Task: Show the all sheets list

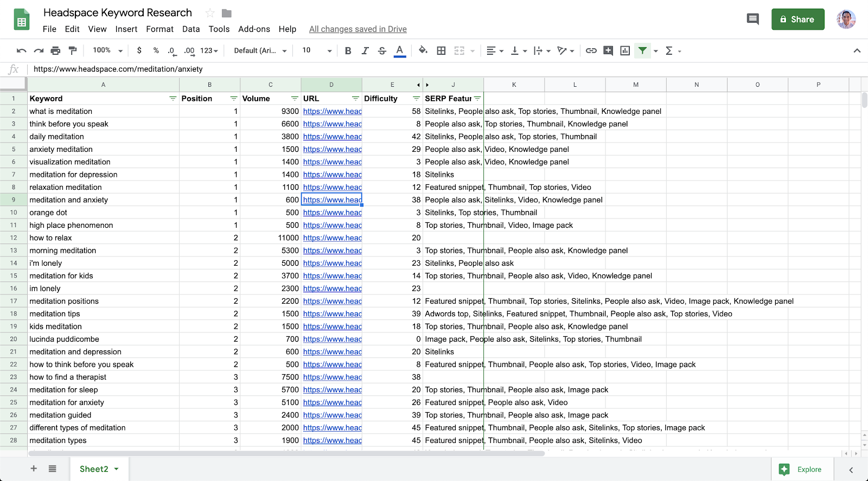Action: (x=52, y=469)
